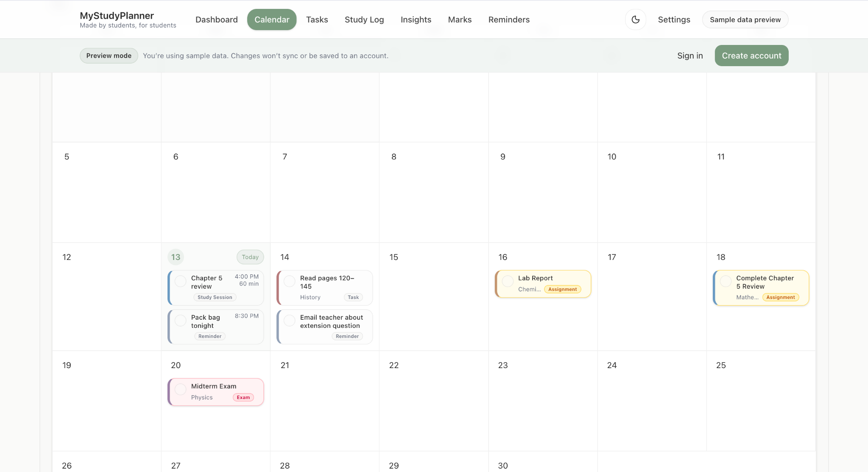Toggle dark mode with the moon icon
Viewport: 868px width, 472px height.
tap(635, 20)
